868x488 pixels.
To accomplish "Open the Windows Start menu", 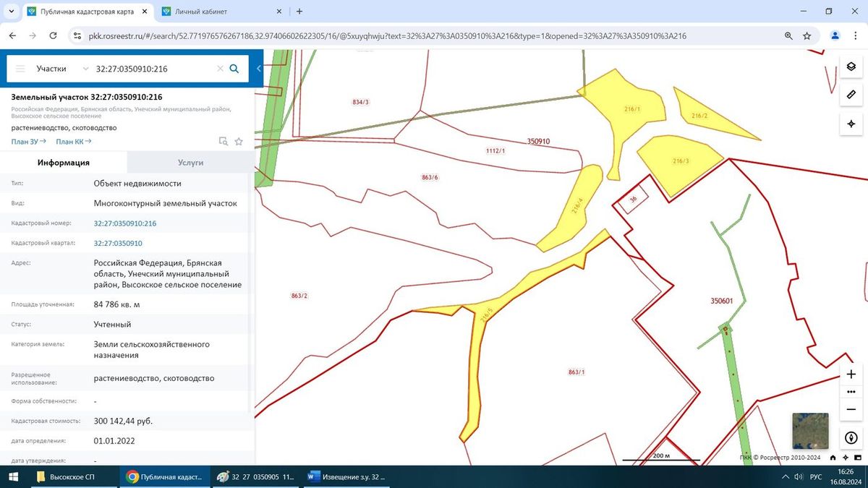I will 12,476.
